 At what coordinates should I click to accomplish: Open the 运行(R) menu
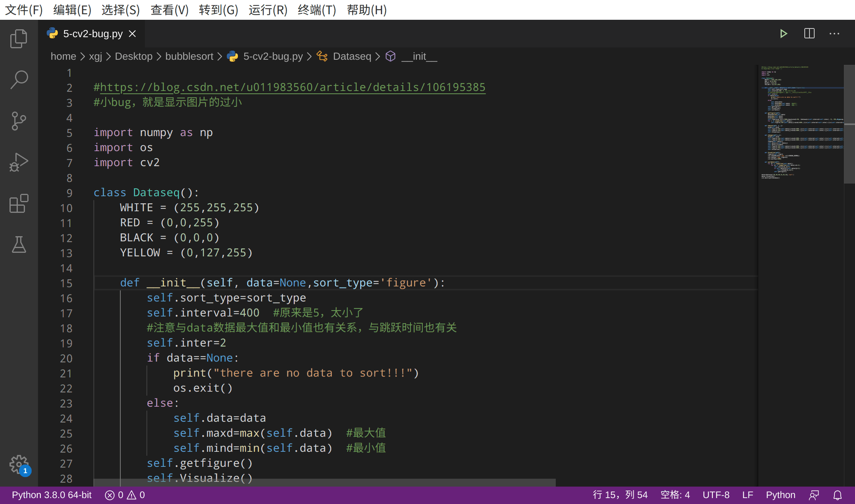coord(268,10)
